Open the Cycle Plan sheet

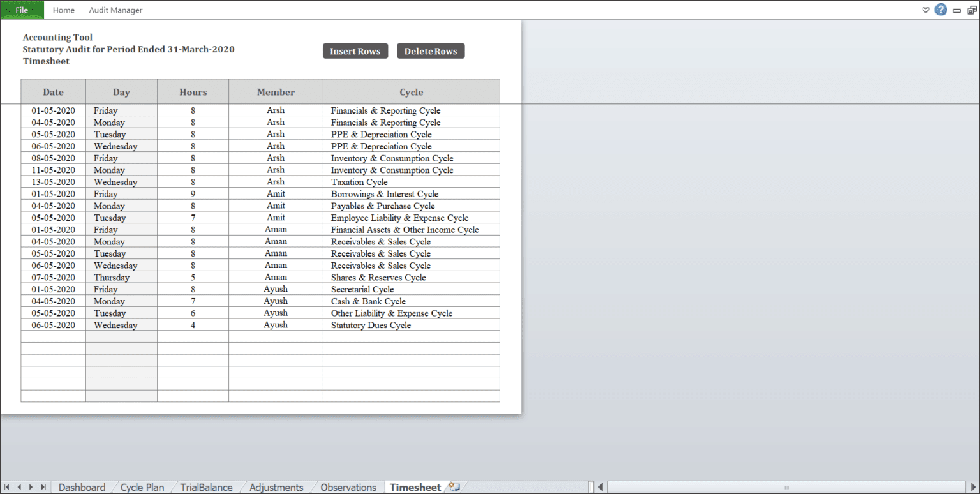(142, 487)
